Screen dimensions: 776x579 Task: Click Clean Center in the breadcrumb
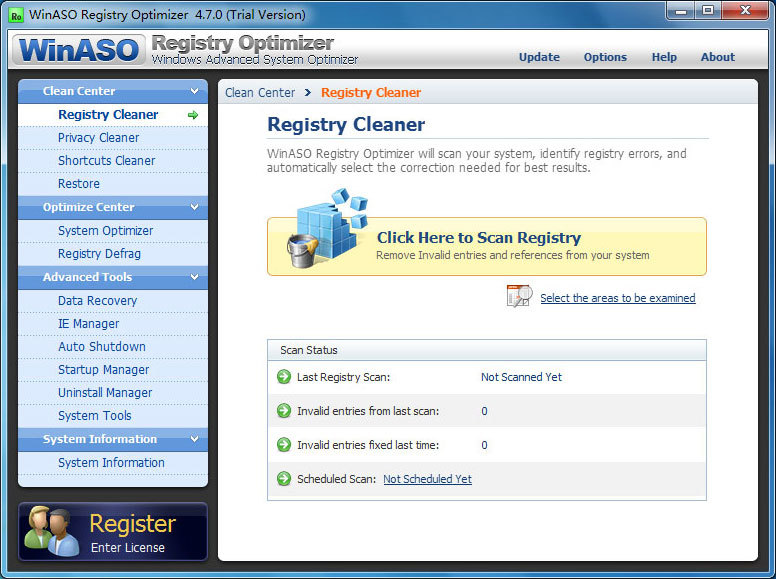(x=260, y=93)
